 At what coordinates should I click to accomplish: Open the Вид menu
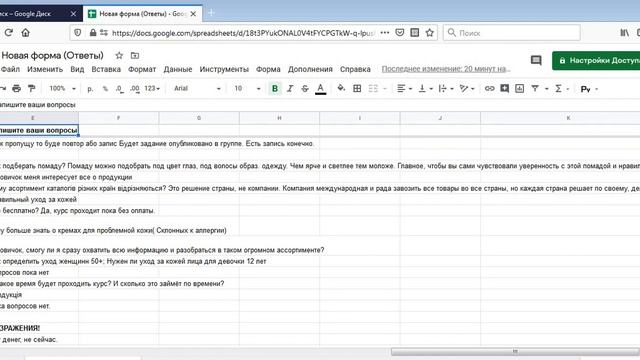pyautogui.click(x=77, y=69)
